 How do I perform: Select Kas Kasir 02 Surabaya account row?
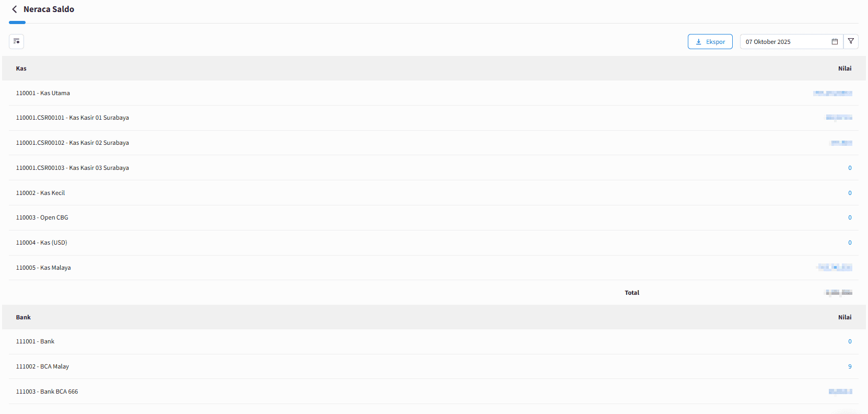[x=72, y=143]
